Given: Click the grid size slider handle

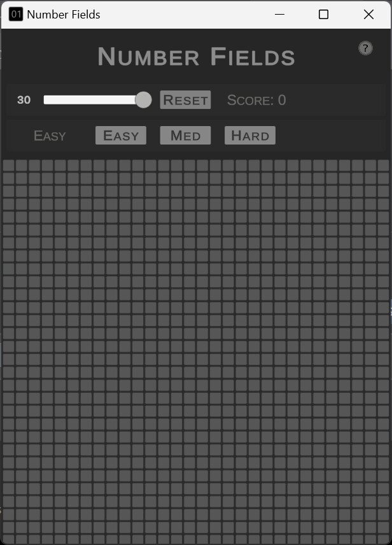Looking at the screenshot, I should point(143,100).
